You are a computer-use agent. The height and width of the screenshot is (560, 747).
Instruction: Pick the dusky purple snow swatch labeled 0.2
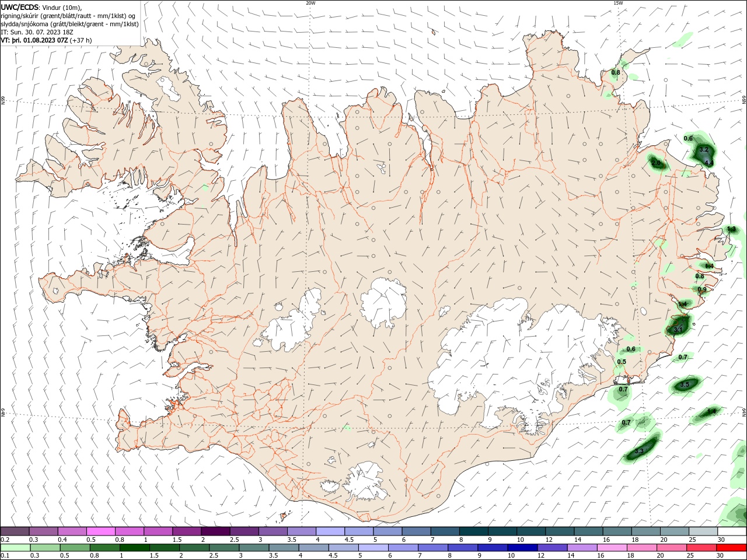15,531
